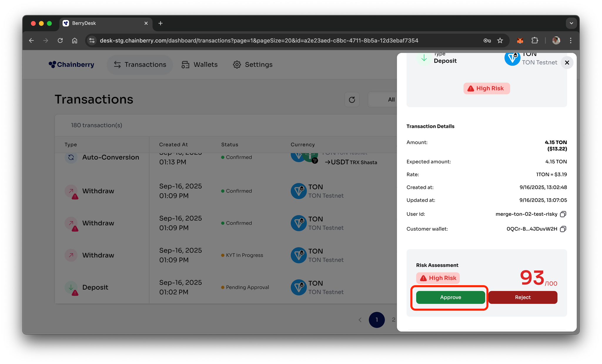Click the MetaMask fox extension icon
Screen dimensions: 602x364
point(520,41)
